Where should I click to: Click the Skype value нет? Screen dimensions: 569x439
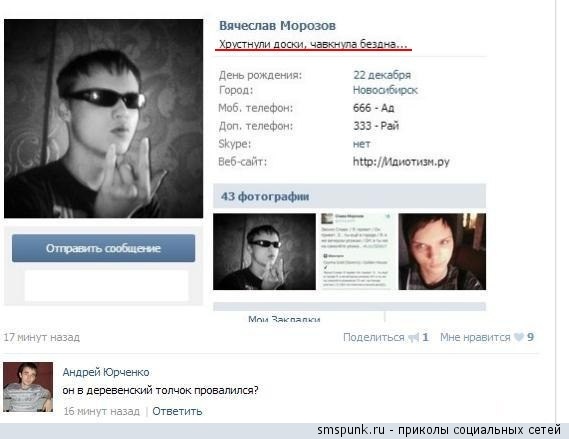tap(361, 144)
